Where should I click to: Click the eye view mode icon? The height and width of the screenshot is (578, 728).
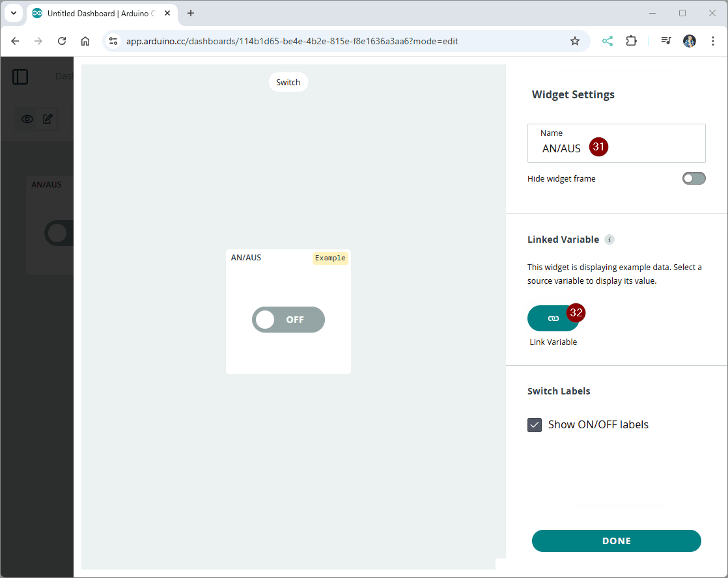27,119
